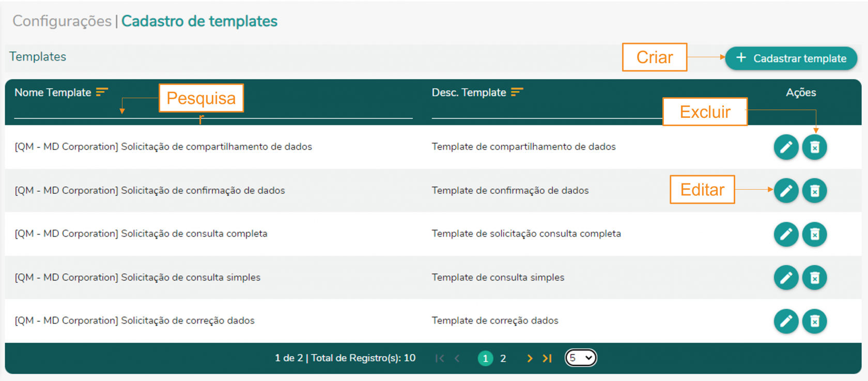This screenshot has width=868, height=381.
Task: Delete the consulta completa template
Action: point(815,234)
